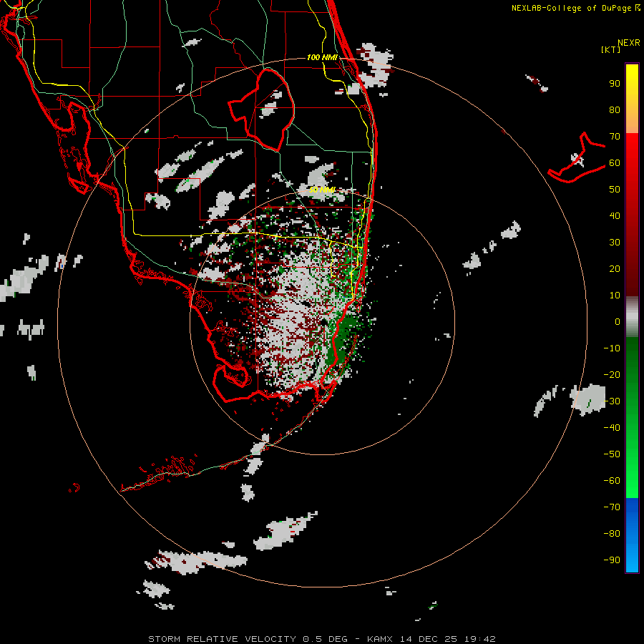The height and width of the screenshot is (644, 644).
Task: Click the 70 value on velocity scale
Action: tap(615, 137)
